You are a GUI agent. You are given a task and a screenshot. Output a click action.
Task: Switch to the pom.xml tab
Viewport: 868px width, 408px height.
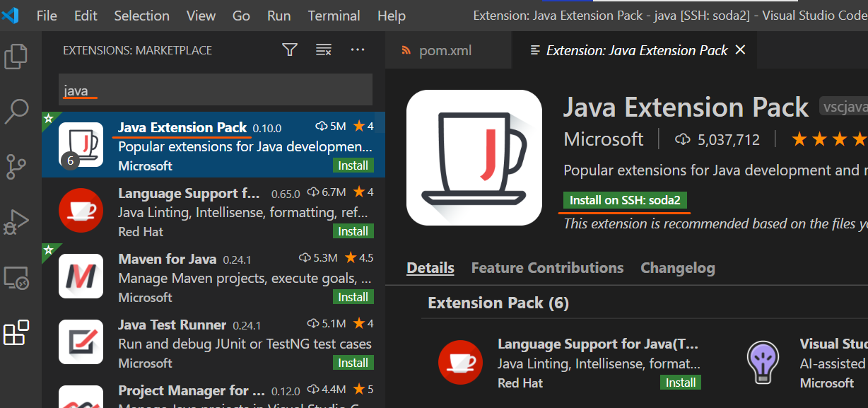pyautogui.click(x=448, y=50)
